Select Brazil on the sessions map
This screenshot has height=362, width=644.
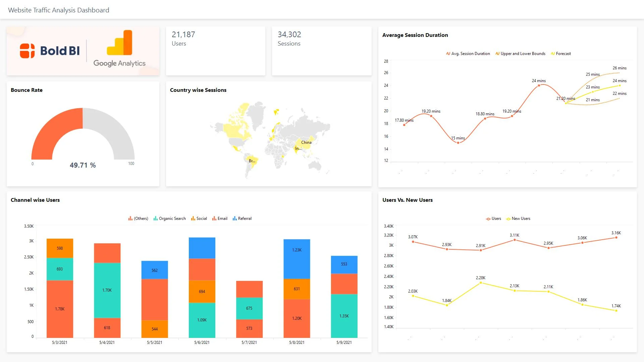252,161
